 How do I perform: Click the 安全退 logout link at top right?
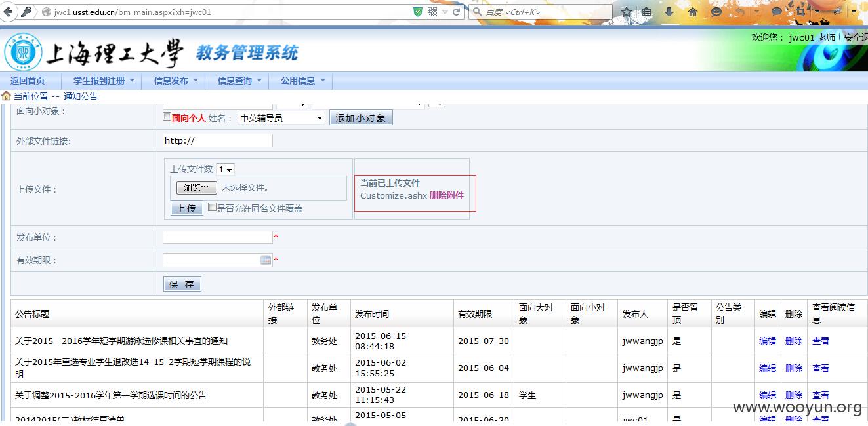coord(856,37)
